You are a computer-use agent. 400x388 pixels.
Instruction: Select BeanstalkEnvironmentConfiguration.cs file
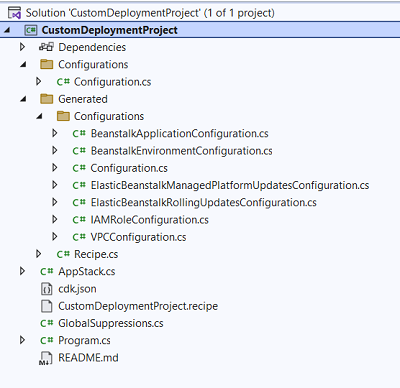tap(181, 151)
